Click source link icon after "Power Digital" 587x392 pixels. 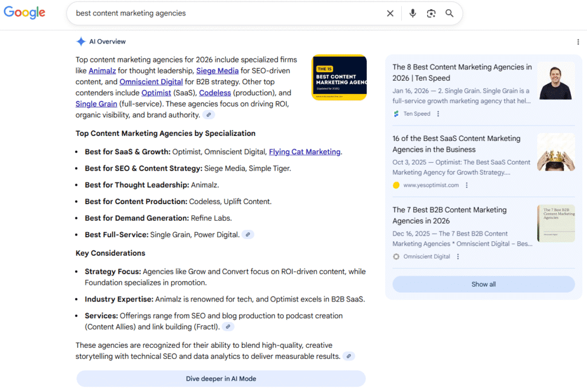(x=248, y=234)
